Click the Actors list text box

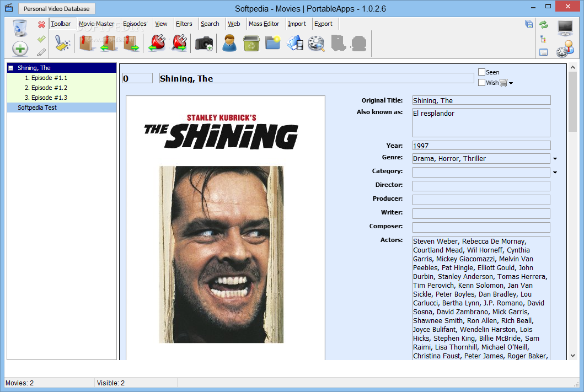(x=481, y=298)
